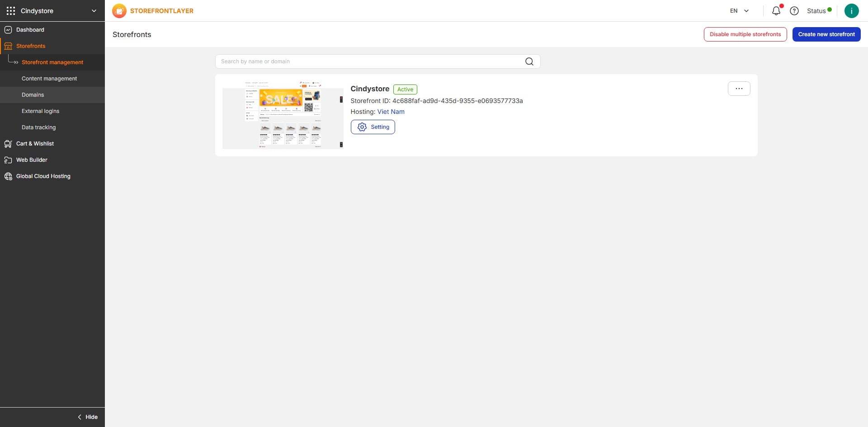Open the Dashboard section icon
Viewport: 868px width, 427px height.
coord(8,29)
